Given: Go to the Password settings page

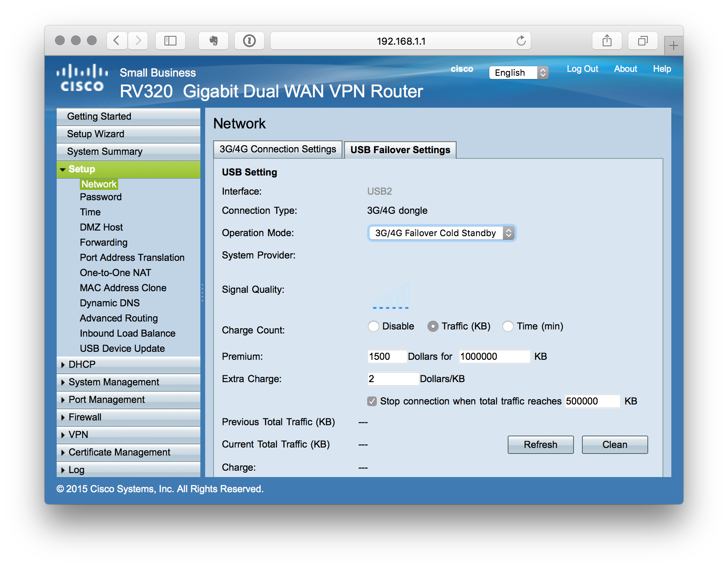Looking at the screenshot, I should point(101,197).
